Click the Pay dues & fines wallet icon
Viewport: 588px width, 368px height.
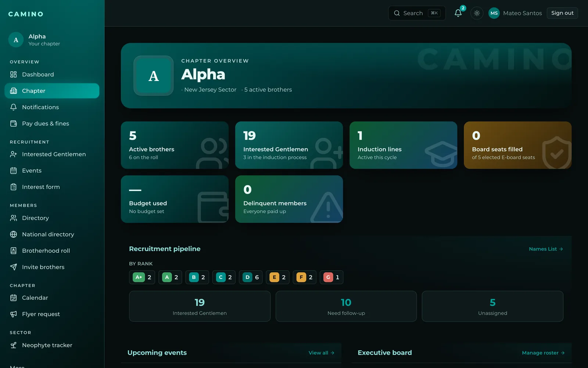(x=14, y=124)
